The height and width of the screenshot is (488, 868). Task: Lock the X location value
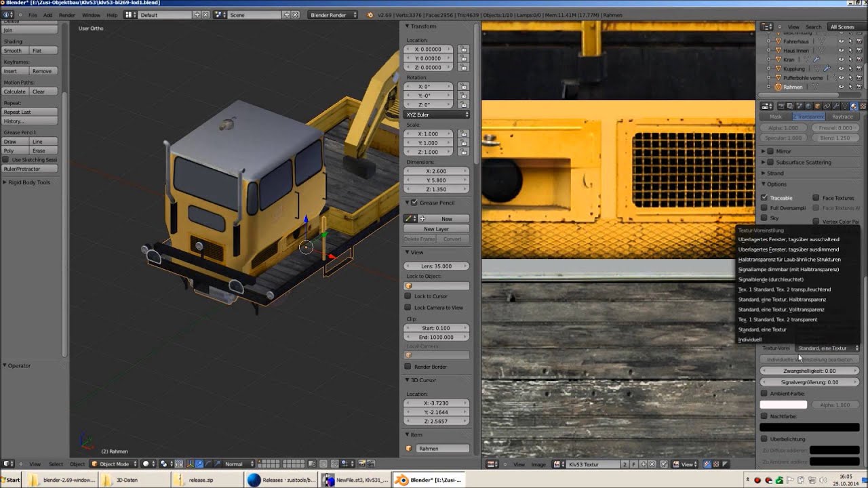[x=464, y=49]
